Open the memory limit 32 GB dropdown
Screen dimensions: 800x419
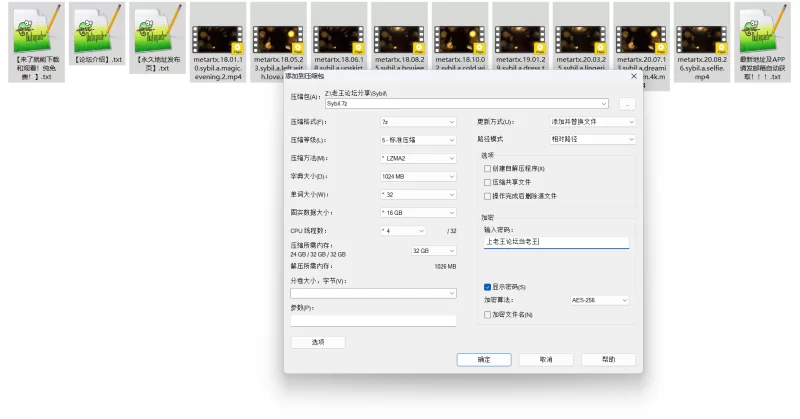(433, 251)
